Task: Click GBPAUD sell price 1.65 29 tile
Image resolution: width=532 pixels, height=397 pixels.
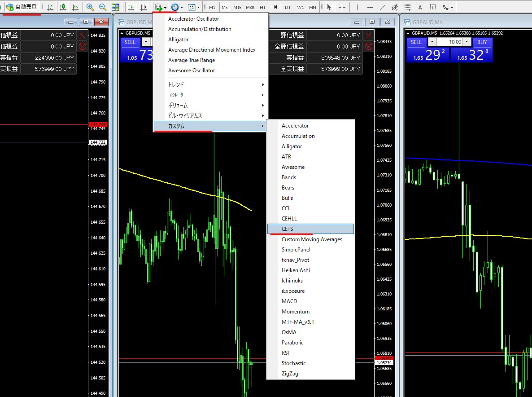Action: (x=428, y=55)
